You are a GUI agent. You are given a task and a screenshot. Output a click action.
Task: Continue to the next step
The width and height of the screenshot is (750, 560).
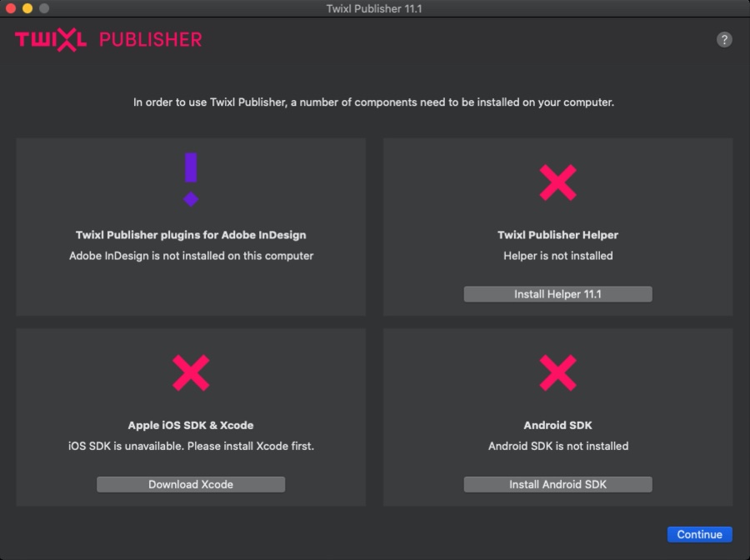point(699,534)
